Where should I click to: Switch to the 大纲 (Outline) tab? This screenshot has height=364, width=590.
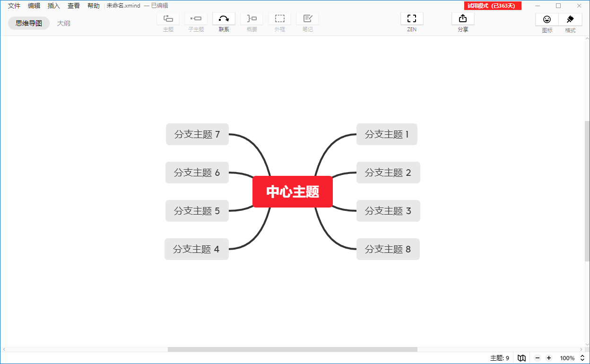64,23
